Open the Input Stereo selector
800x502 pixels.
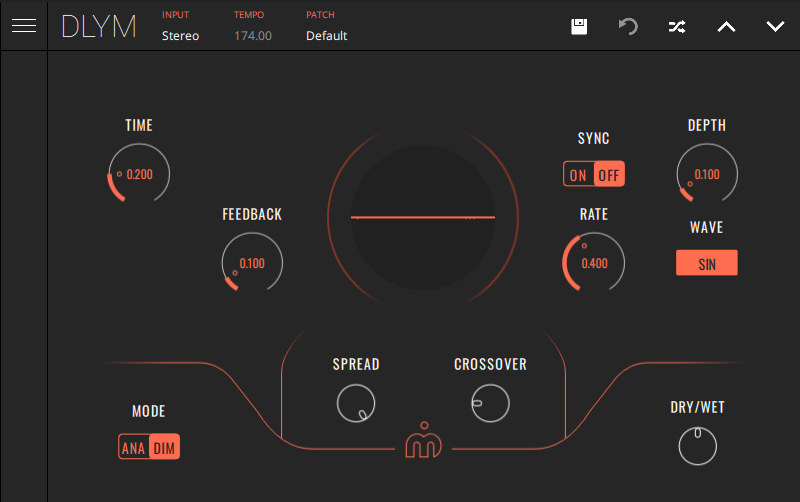tap(180, 36)
